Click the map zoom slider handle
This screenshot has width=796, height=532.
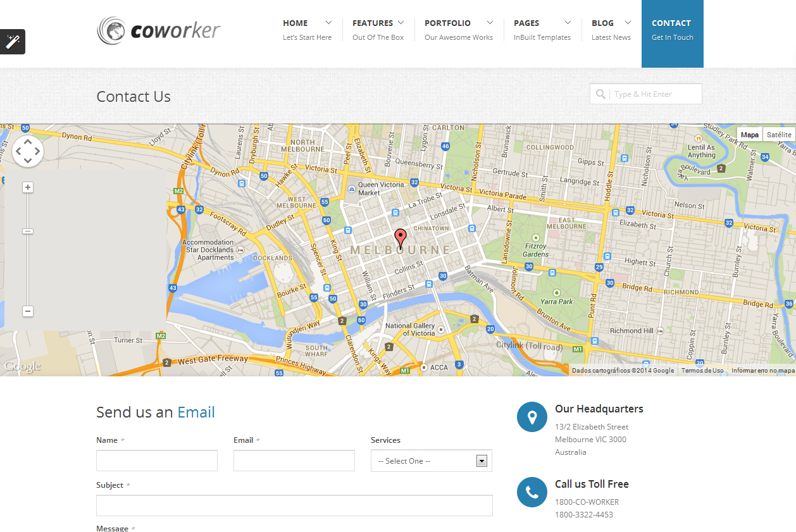28,232
